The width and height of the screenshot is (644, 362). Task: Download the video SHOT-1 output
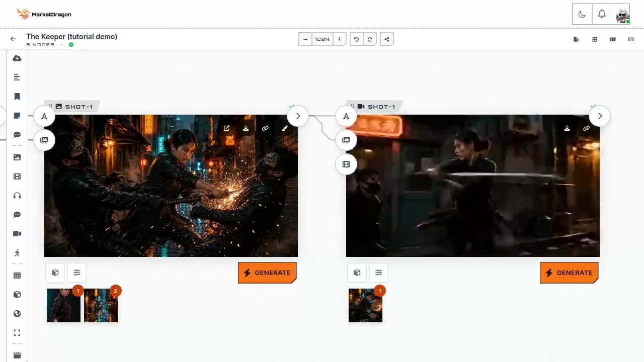click(567, 128)
